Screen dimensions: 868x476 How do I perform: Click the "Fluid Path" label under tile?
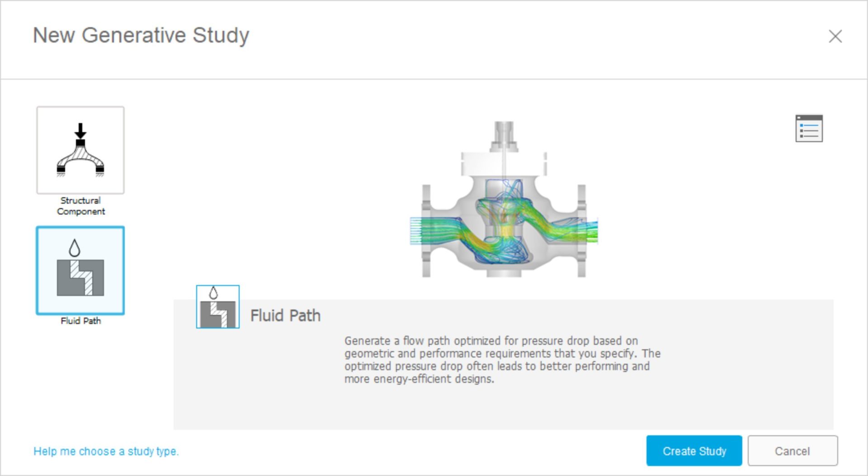pos(80,321)
